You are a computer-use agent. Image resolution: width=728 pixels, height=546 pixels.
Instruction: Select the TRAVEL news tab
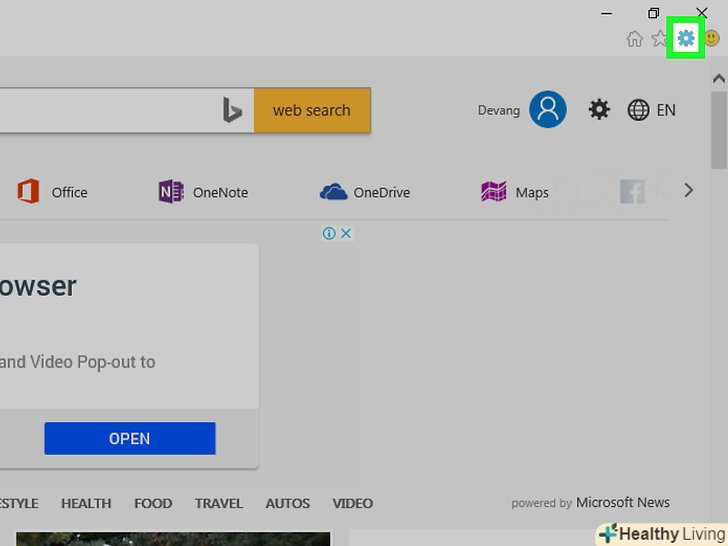click(x=218, y=503)
